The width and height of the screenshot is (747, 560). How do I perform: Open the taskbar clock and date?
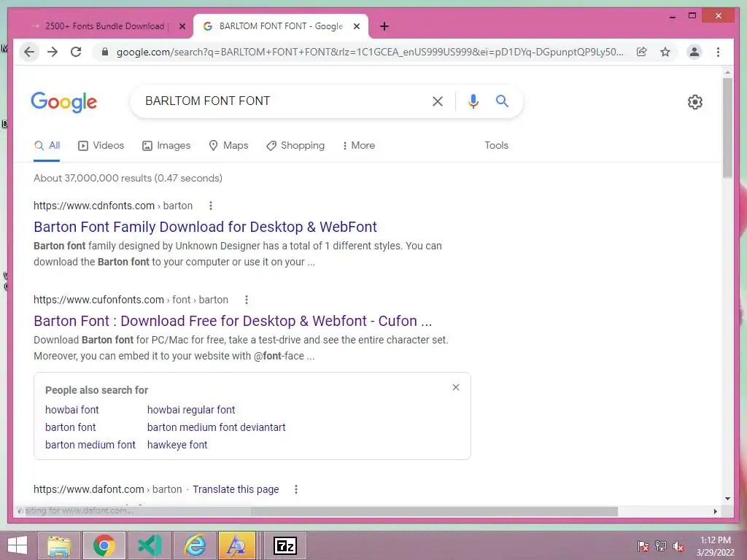tap(715, 546)
